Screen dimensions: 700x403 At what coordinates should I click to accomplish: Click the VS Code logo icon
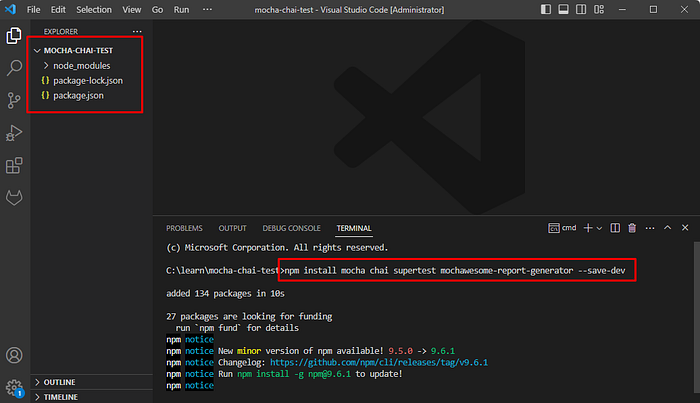tap(10, 9)
